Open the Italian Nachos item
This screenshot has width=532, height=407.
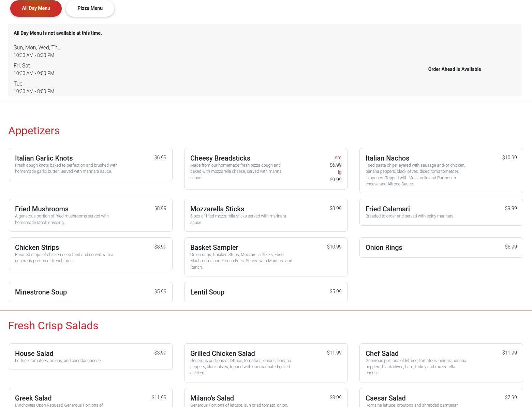click(x=441, y=170)
